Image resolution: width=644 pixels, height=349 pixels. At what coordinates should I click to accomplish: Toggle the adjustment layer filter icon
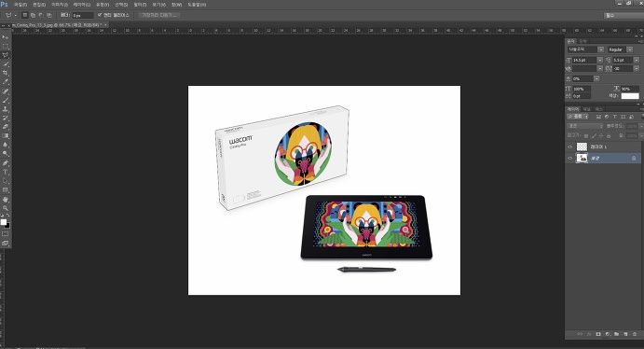click(x=607, y=117)
